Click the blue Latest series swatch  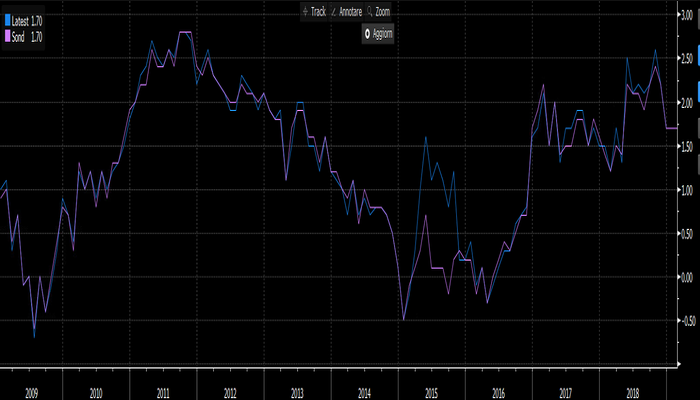coord(8,19)
